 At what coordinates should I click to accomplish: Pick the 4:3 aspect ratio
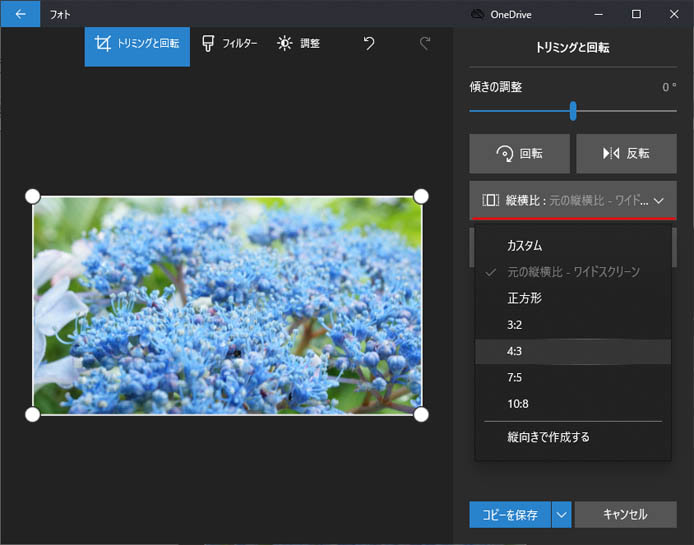click(573, 352)
